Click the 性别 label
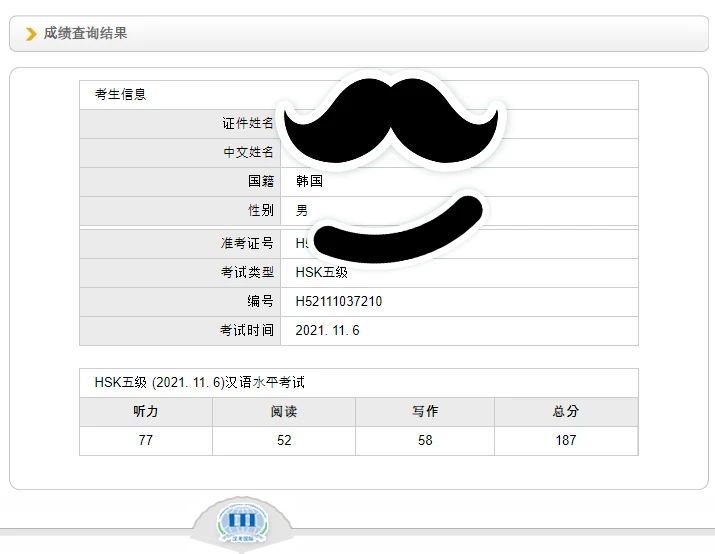The image size is (715, 554). [261, 210]
